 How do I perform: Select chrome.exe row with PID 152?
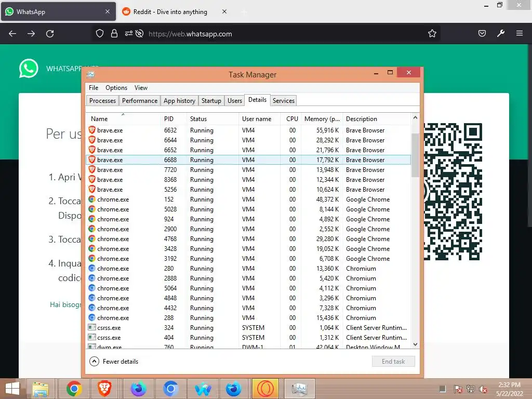249,199
